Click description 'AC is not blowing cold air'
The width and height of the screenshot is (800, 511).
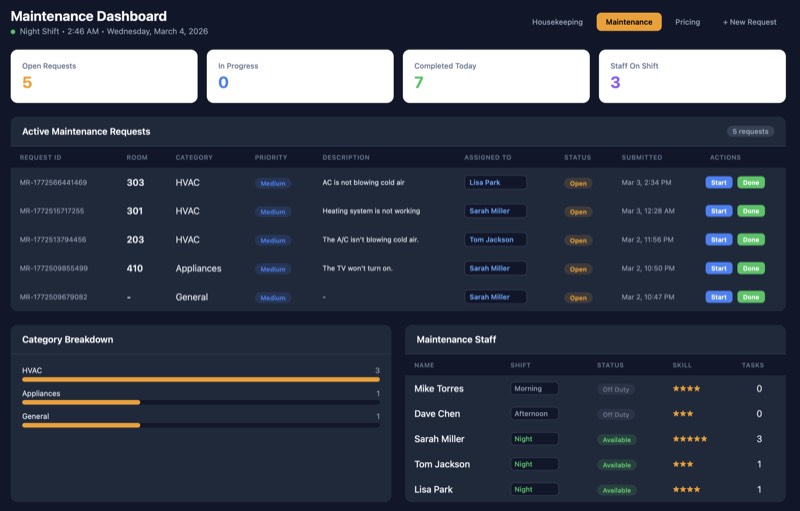(363, 183)
